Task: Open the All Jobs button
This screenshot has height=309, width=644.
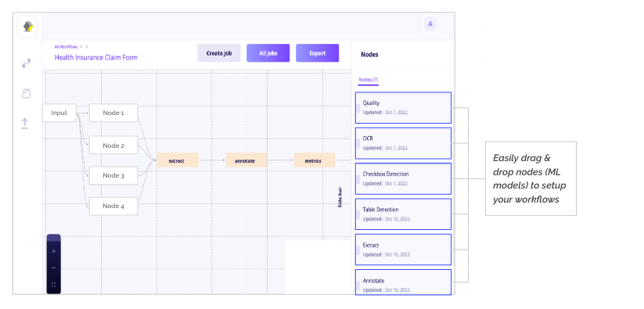Action: [268, 53]
